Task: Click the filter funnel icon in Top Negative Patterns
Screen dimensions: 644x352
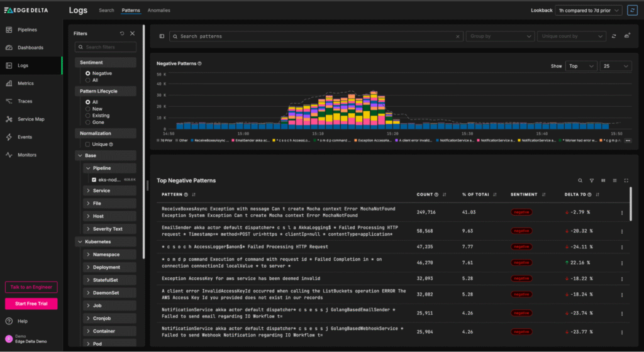Action: 592,180
